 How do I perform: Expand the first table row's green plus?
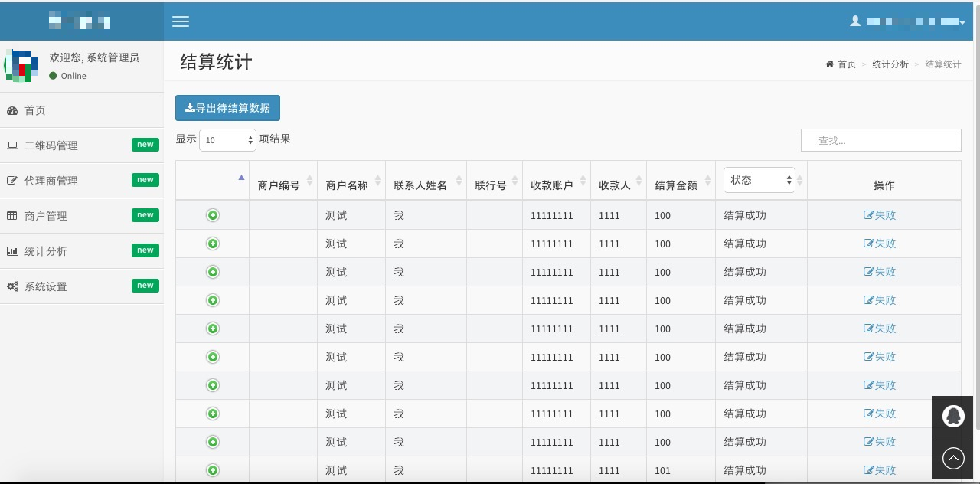213,215
